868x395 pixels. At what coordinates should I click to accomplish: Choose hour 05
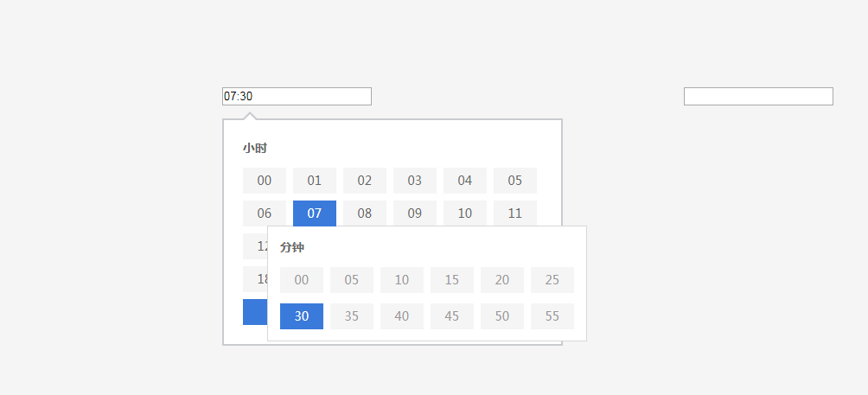coord(514,181)
